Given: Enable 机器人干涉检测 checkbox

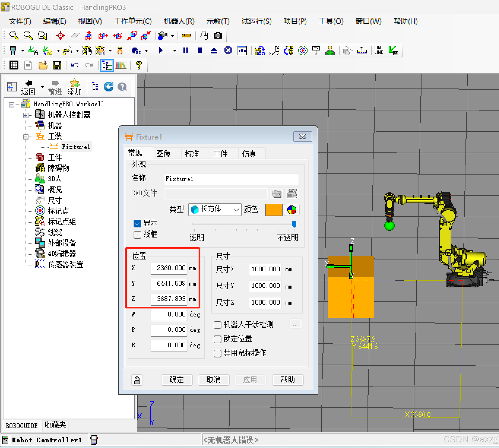Looking at the screenshot, I should tap(218, 325).
